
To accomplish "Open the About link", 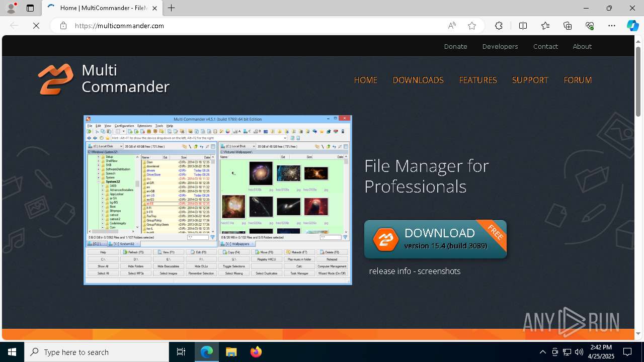I will (582, 46).
